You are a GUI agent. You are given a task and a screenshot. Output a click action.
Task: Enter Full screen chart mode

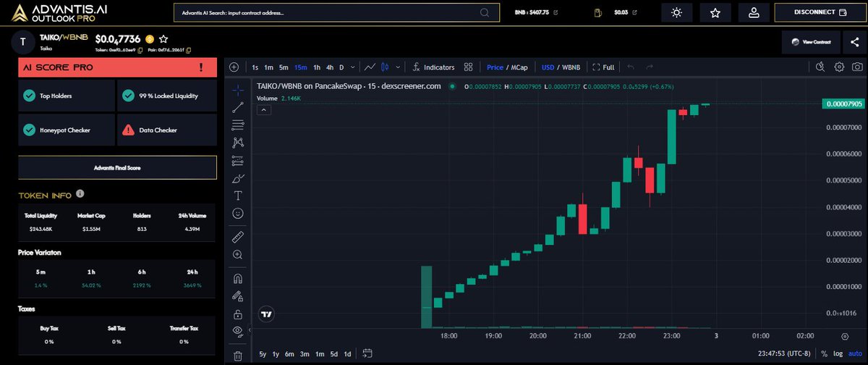click(603, 67)
